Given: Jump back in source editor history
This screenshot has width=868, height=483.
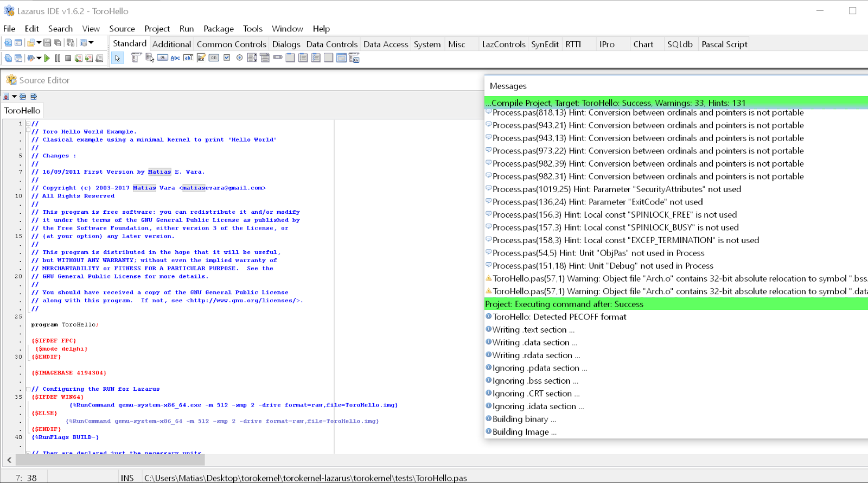Looking at the screenshot, I should coord(23,97).
